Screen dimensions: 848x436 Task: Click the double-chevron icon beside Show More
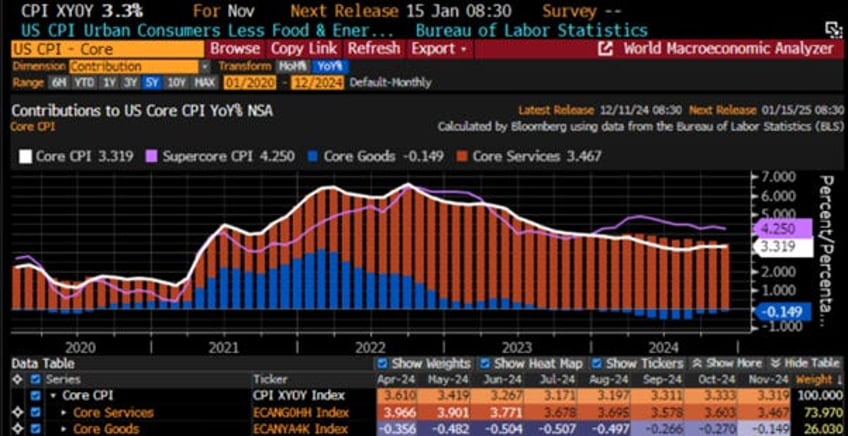pyautogui.click(x=697, y=364)
